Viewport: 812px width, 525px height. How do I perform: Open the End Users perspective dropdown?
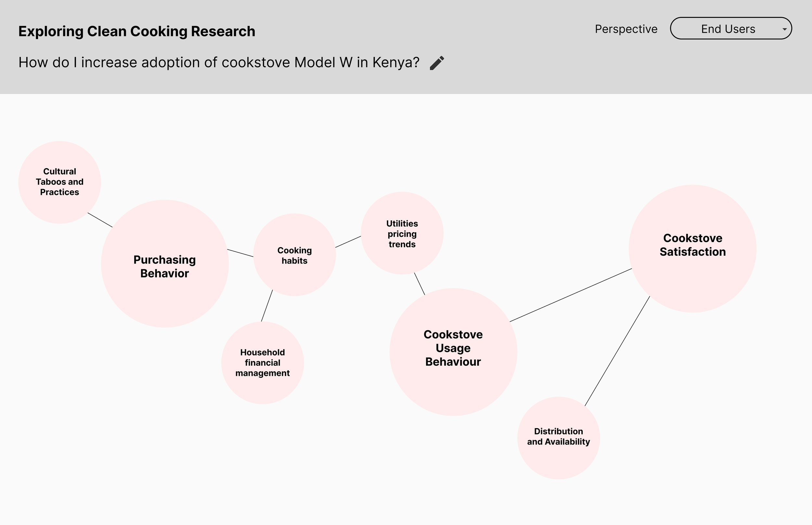point(731,28)
